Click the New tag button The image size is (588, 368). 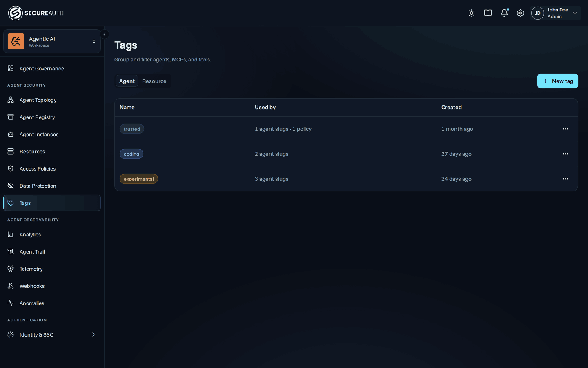(558, 81)
